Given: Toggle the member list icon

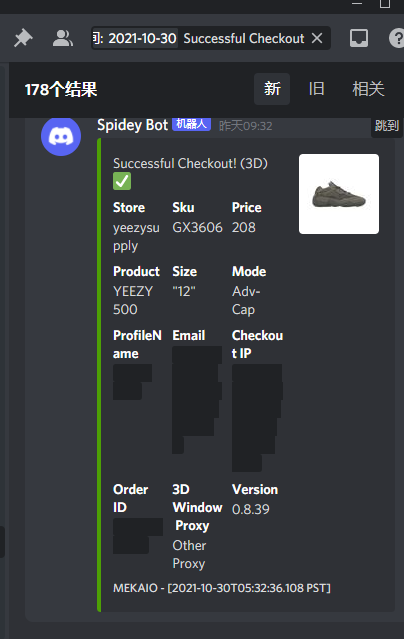Looking at the screenshot, I should (63, 39).
